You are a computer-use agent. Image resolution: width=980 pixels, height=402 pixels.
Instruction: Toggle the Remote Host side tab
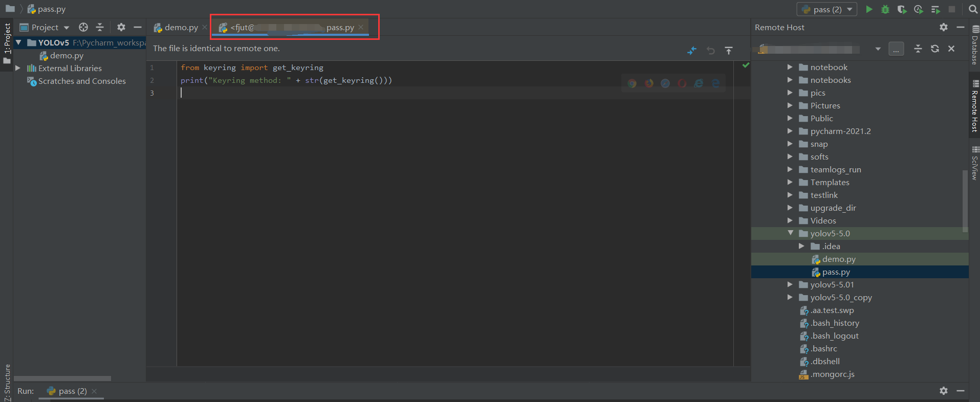[974, 106]
